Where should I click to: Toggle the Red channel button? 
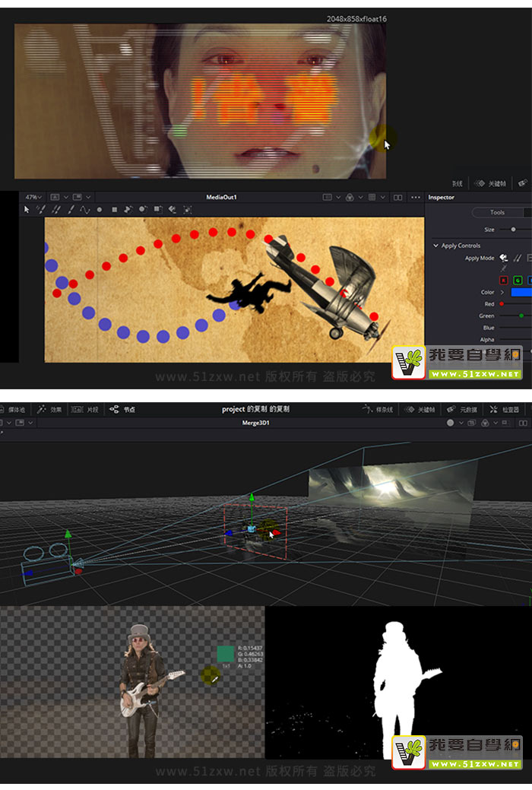pyautogui.click(x=503, y=280)
